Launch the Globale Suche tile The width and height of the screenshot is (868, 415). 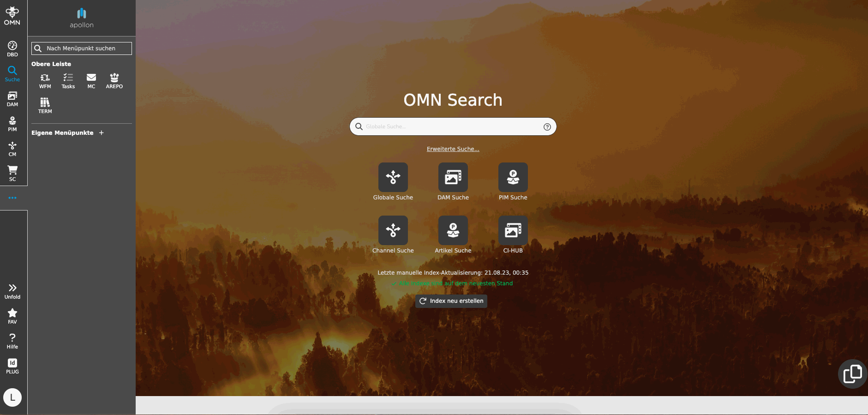point(393,182)
